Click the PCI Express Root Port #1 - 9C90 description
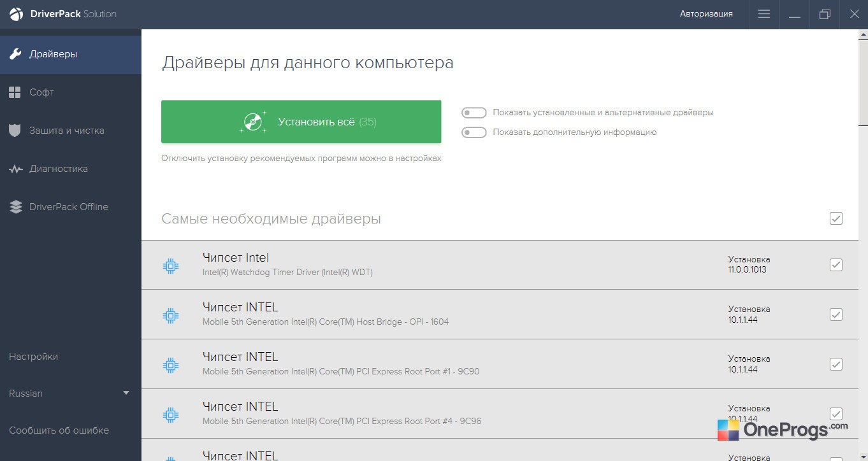Screen dimensions: 868x461 [341, 371]
